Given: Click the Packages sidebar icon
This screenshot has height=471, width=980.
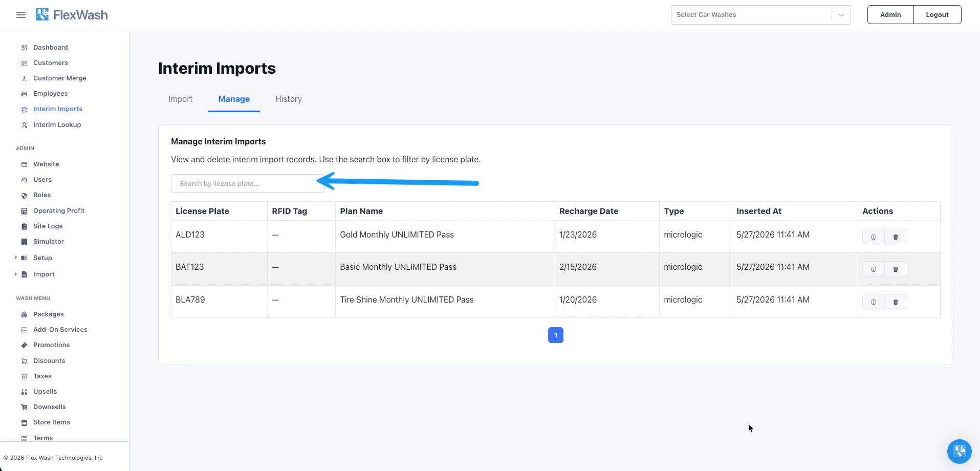Looking at the screenshot, I should (x=24, y=314).
